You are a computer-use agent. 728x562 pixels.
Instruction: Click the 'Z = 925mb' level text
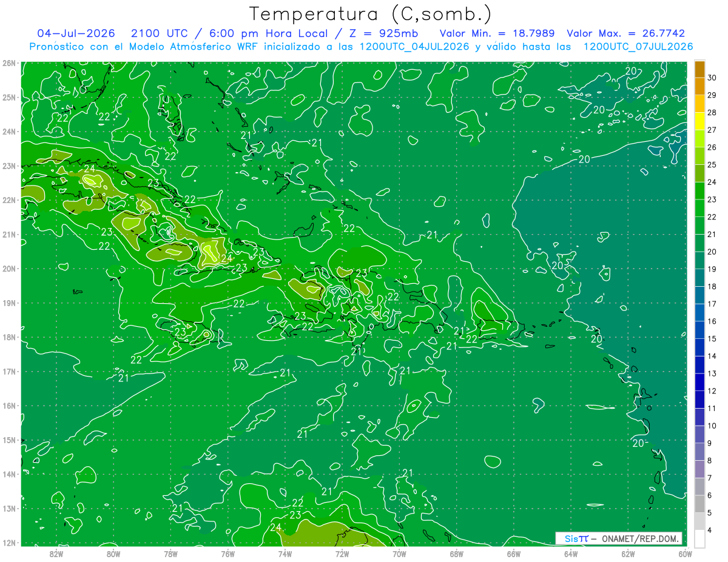pos(384,33)
